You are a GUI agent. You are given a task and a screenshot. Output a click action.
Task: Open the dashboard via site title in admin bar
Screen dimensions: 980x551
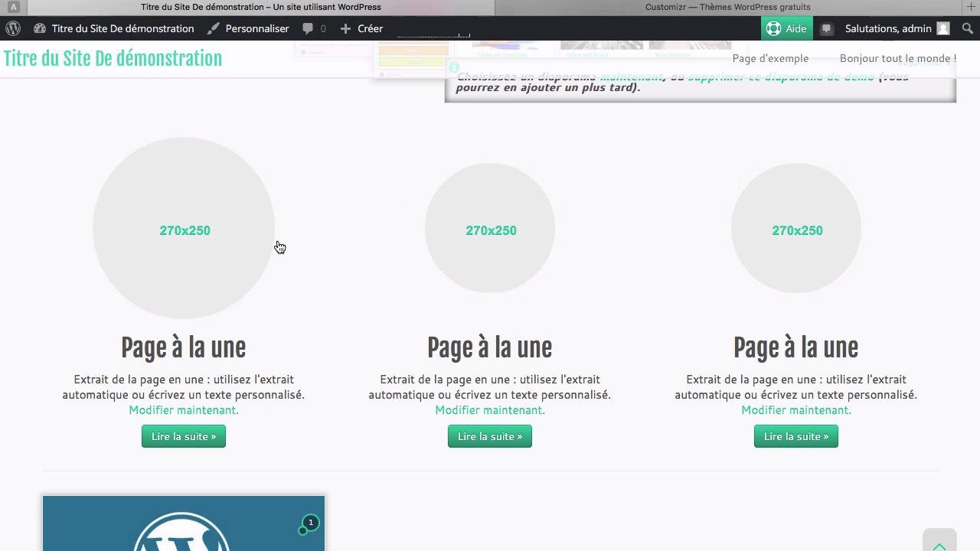coord(113,28)
